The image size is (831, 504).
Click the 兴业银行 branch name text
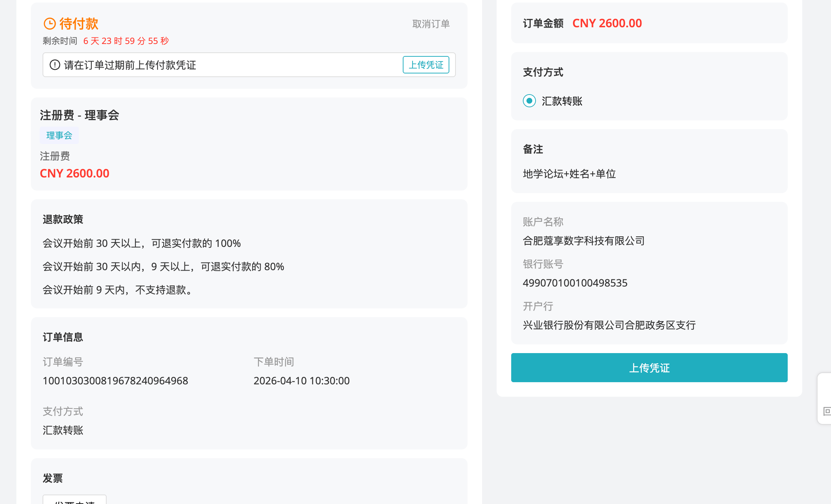pyautogui.click(x=609, y=325)
